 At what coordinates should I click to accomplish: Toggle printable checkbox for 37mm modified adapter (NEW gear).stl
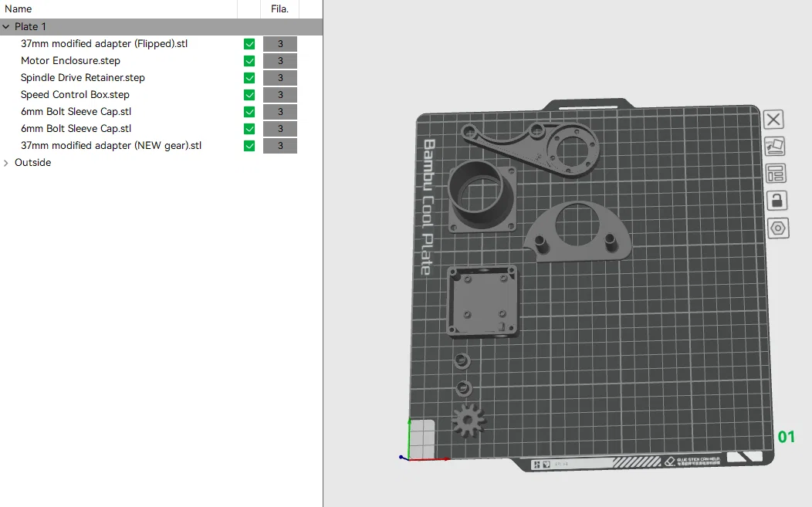pos(249,146)
